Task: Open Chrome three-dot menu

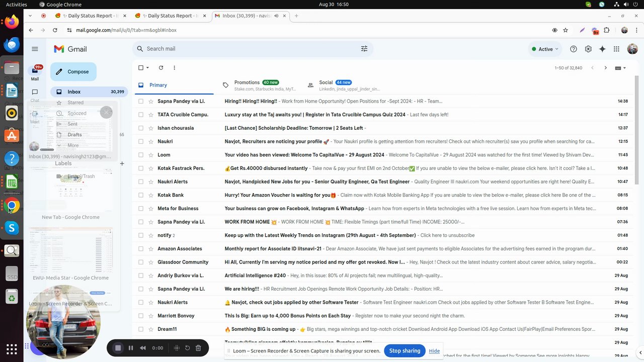Action: pos(635,30)
